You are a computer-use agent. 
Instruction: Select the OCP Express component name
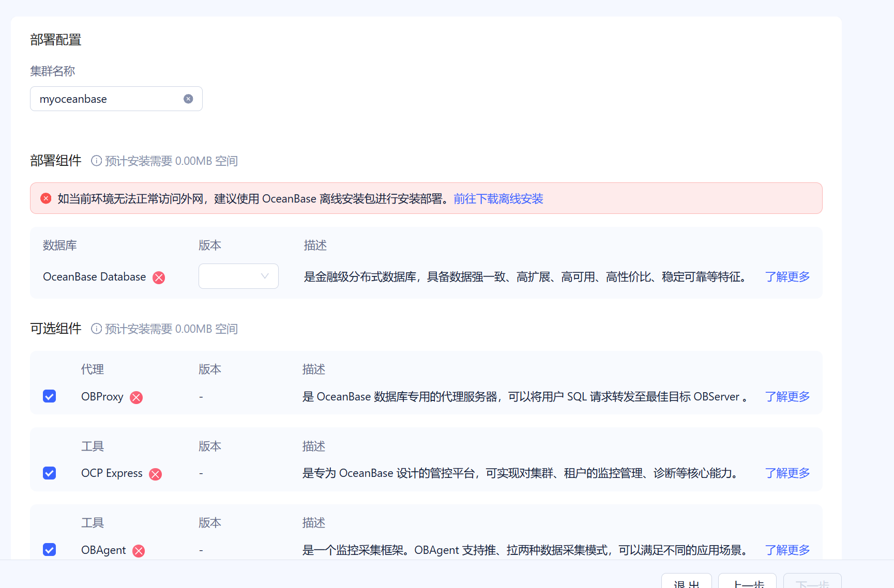[x=112, y=473]
